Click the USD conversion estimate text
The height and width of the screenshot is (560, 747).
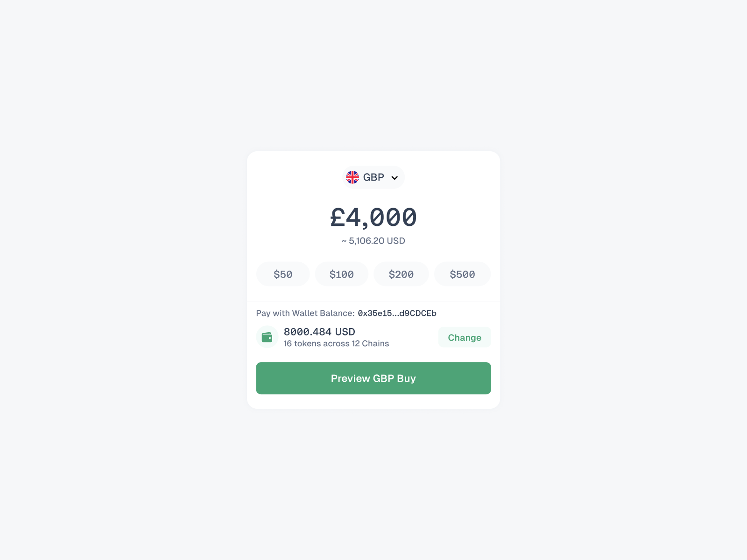[373, 241]
